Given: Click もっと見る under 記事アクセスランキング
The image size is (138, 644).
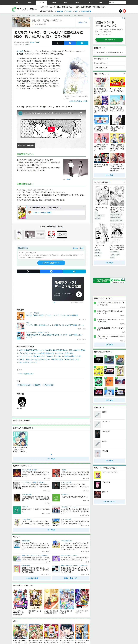Looking at the screenshot, I should click(109, 345).
